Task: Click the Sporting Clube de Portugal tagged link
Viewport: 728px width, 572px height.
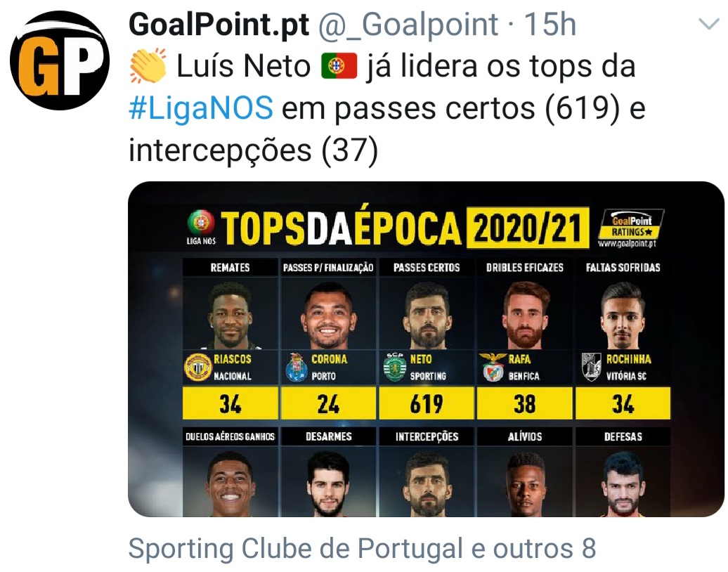Action: (362, 548)
